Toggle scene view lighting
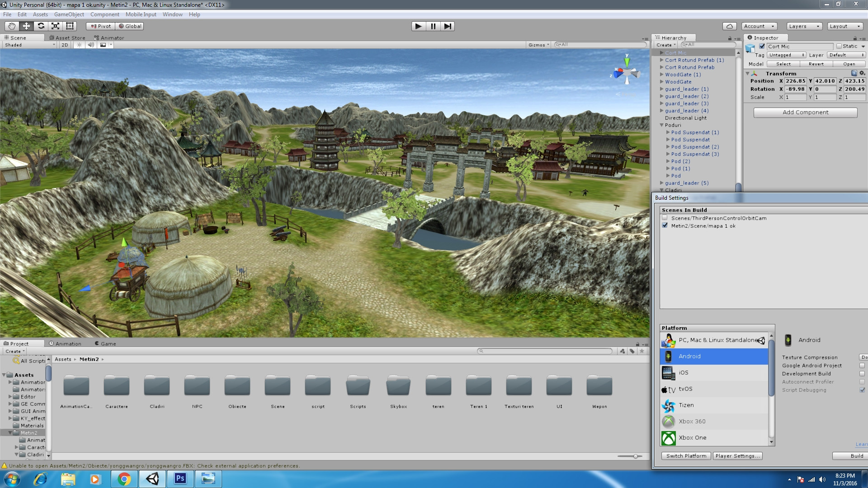Viewport: 868px width, 488px height. click(x=79, y=45)
